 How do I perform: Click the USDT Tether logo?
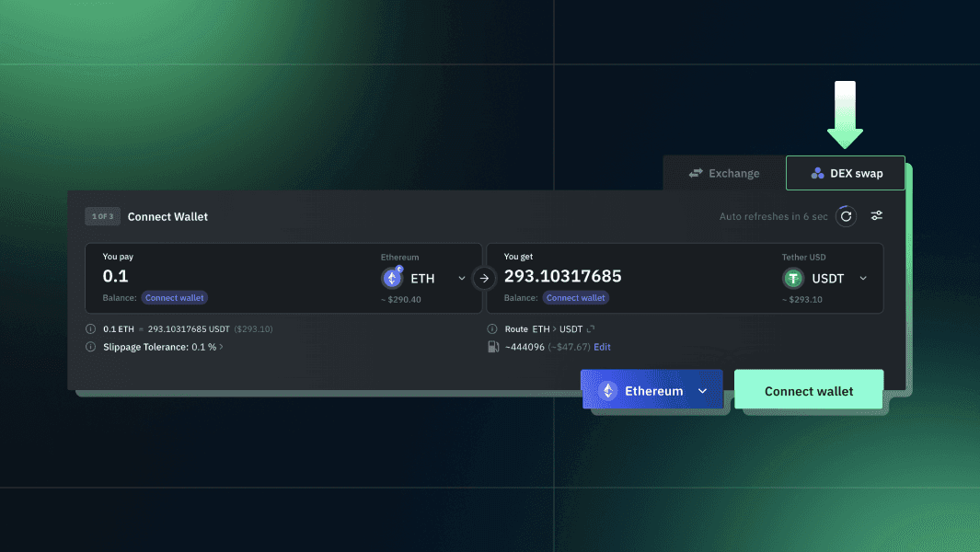click(793, 278)
